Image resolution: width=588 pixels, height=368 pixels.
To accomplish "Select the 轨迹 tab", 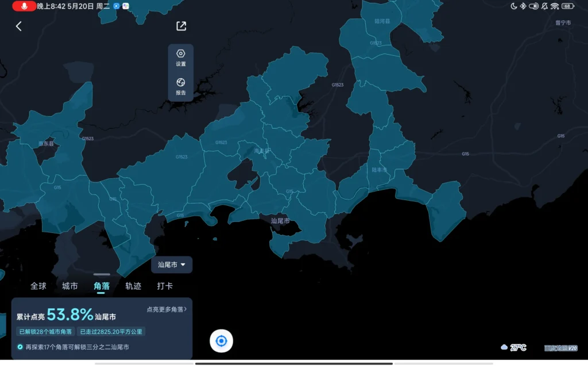I will 133,286.
